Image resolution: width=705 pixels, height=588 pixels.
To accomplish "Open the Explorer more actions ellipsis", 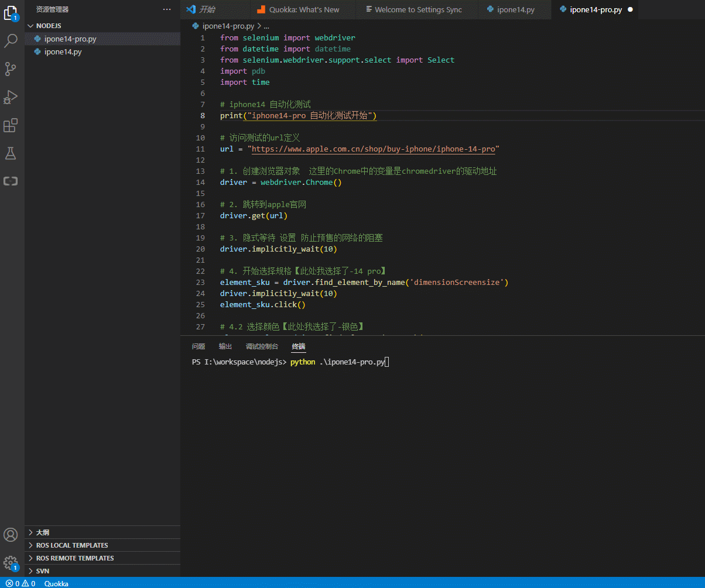I will pos(167,9).
